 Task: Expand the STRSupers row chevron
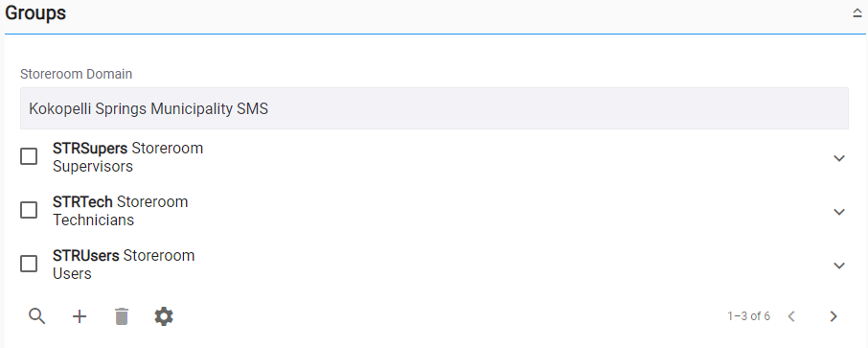[x=839, y=158]
